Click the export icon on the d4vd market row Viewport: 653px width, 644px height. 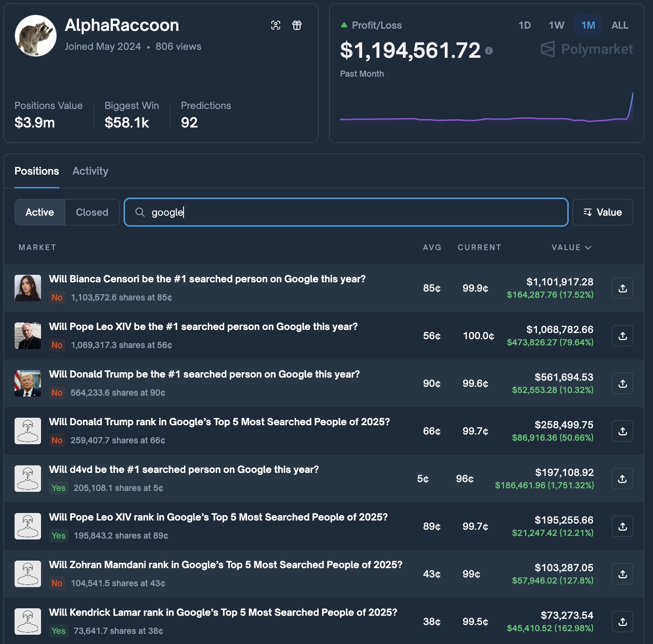(x=622, y=479)
